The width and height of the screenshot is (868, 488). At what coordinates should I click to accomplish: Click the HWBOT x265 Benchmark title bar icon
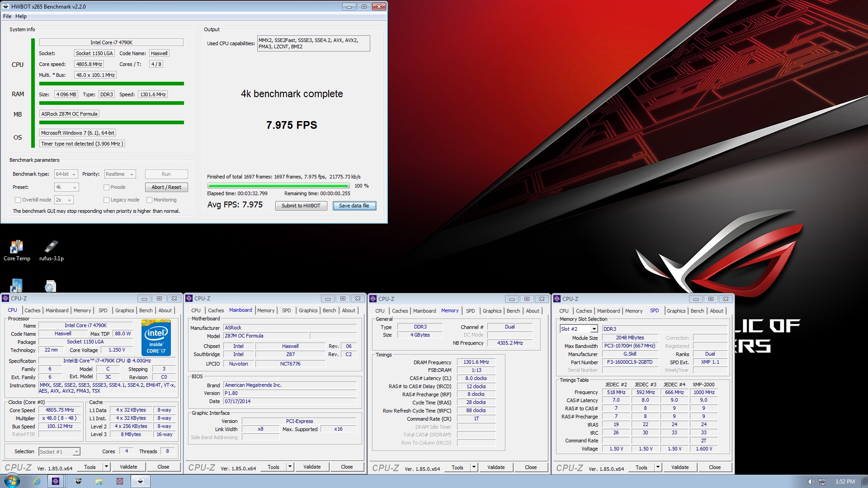(x=6, y=6)
